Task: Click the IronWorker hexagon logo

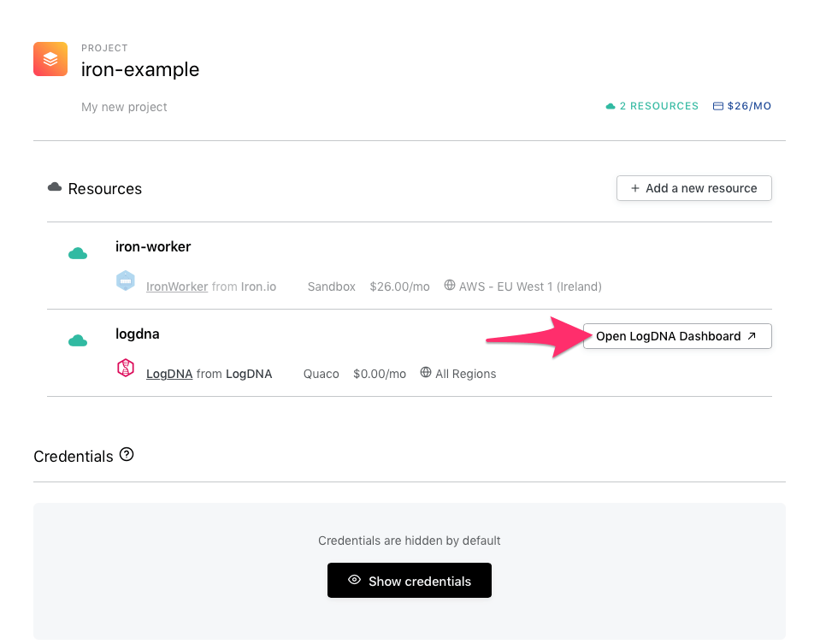Action: 126,281
